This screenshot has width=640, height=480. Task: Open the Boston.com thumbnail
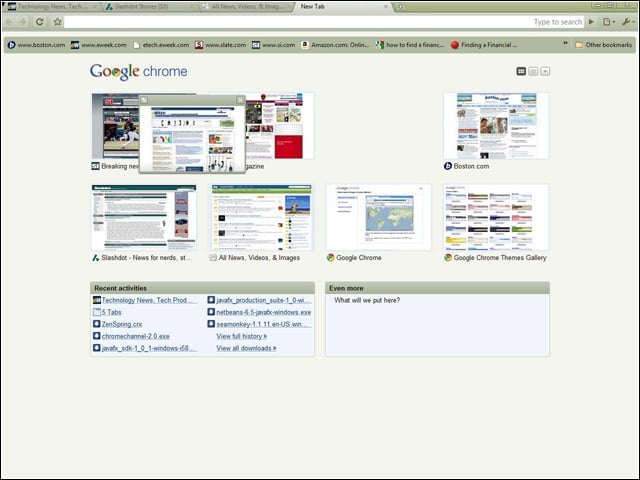pos(496,126)
